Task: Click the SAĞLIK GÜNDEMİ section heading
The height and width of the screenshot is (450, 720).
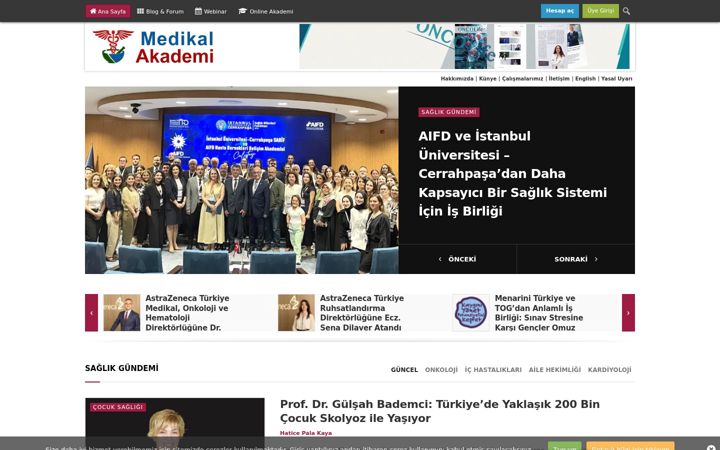Action: pos(122,368)
